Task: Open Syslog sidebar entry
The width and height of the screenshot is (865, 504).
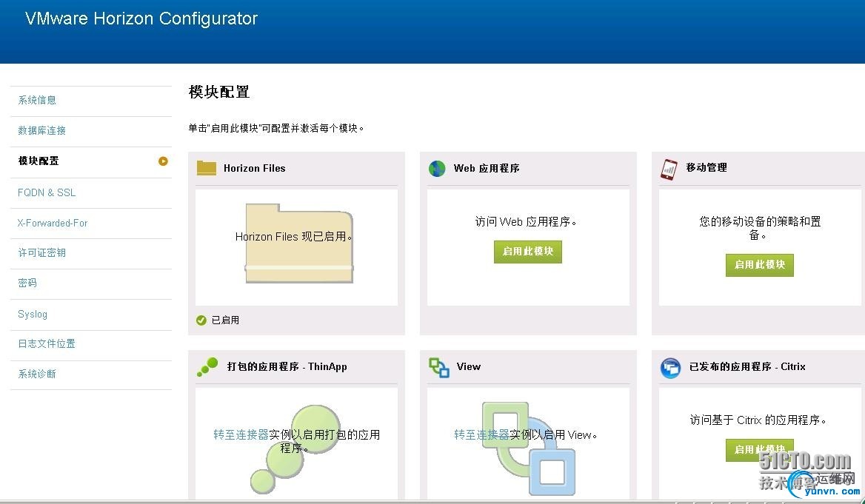Action: coord(33,314)
